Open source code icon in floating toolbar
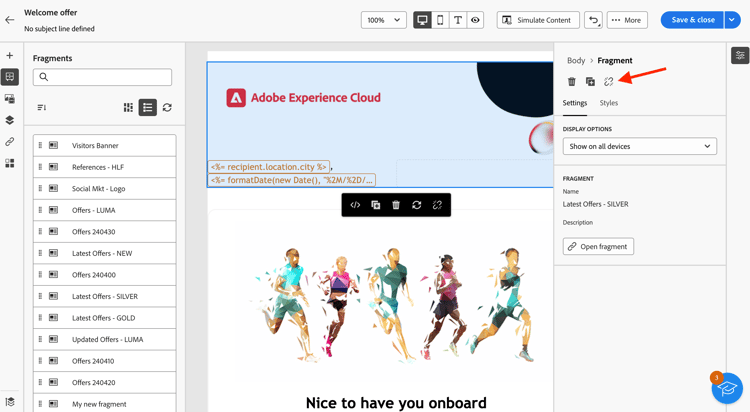Screen dimensions: 750x412 click(x=355, y=205)
